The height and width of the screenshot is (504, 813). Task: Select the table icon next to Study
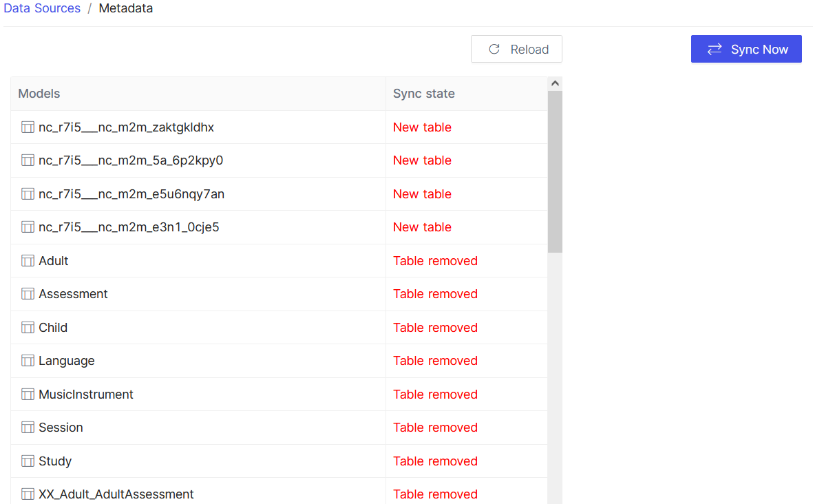pyautogui.click(x=28, y=461)
